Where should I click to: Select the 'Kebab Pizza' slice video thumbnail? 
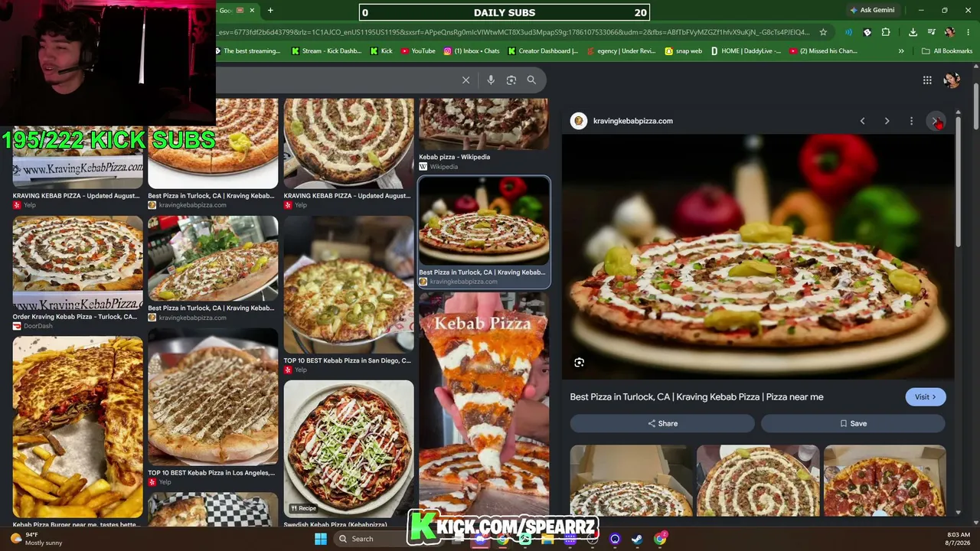(484, 403)
